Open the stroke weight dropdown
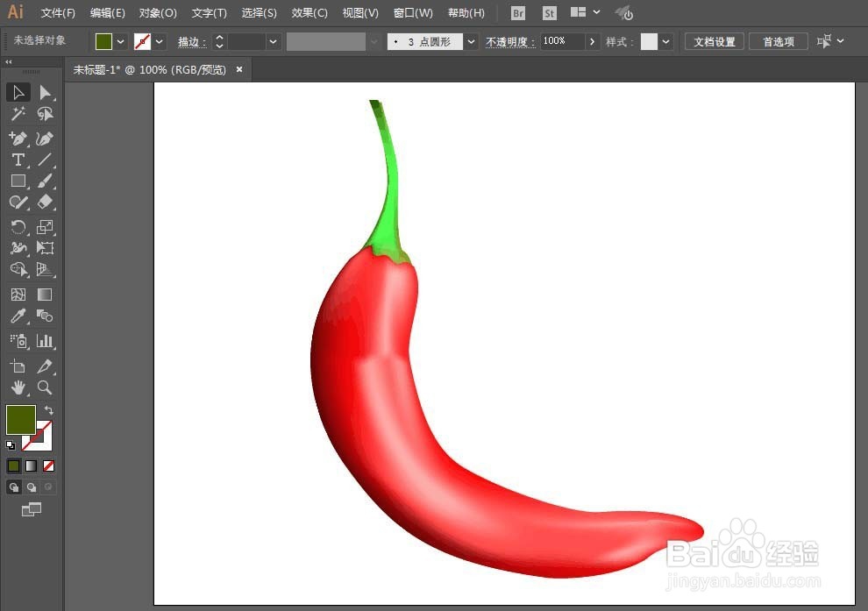Screen dimensions: 868x611 pos(273,41)
